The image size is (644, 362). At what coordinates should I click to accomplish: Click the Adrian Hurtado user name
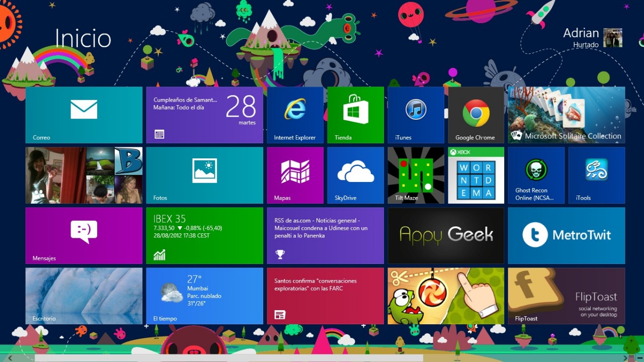pyautogui.click(x=581, y=38)
